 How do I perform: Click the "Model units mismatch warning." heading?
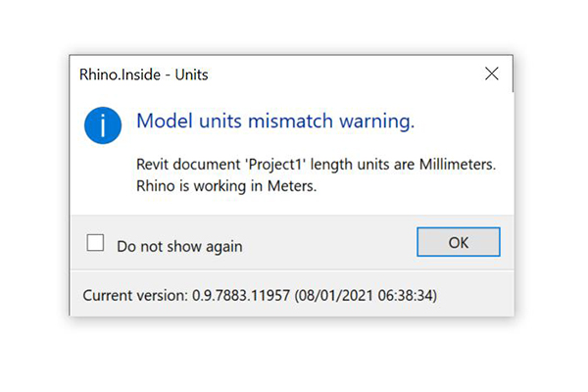point(275,122)
